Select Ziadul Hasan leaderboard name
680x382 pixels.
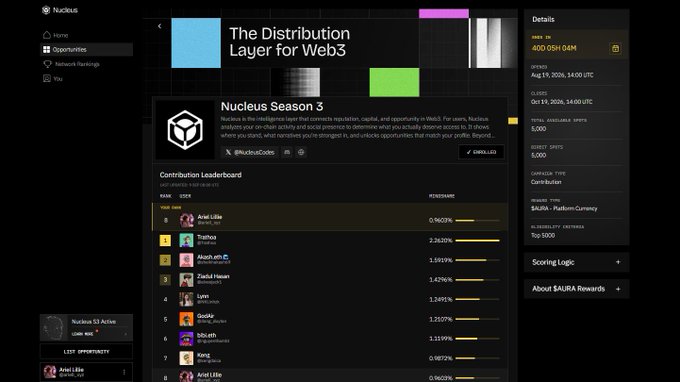coord(213,276)
